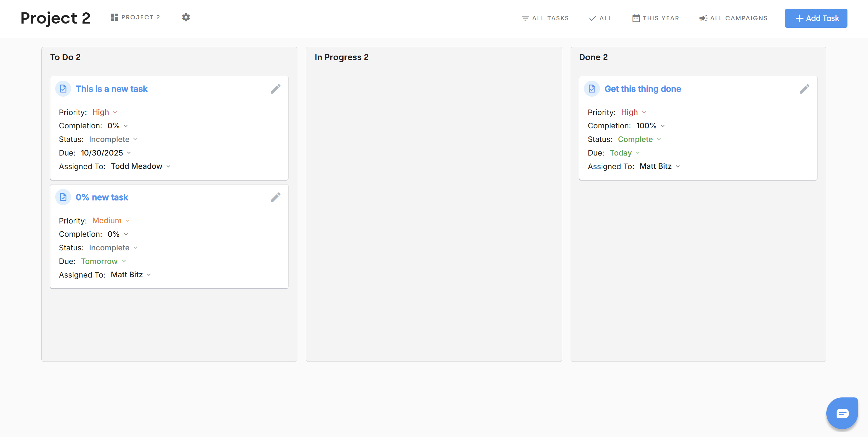
Task: Open project settings gear icon
Action: 186,17
